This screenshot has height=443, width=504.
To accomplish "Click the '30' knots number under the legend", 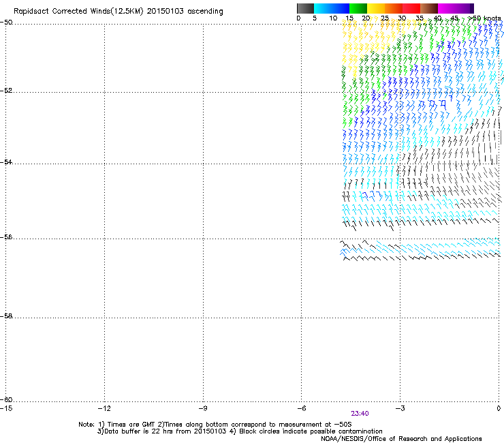I will 402,18.
